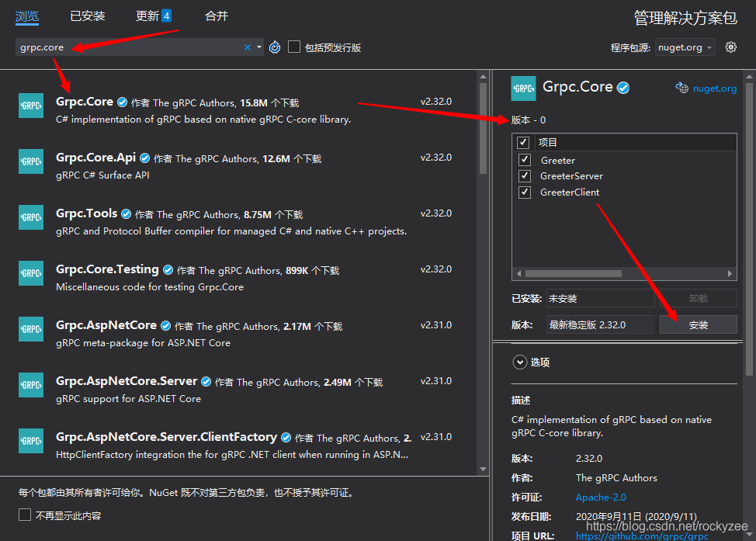Uncheck the GreeterClient project
Image resolution: width=756 pixels, height=541 pixels.
tap(525, 192)
